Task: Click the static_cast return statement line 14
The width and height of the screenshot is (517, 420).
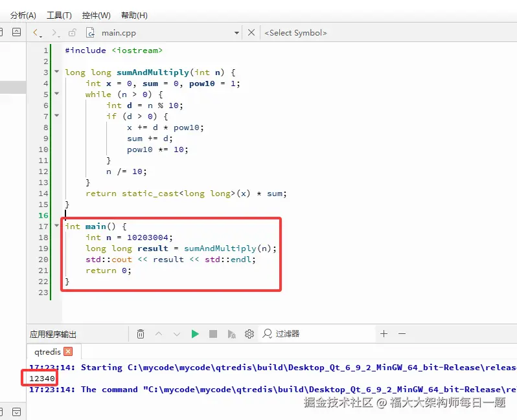Action: tap(187, 193)
